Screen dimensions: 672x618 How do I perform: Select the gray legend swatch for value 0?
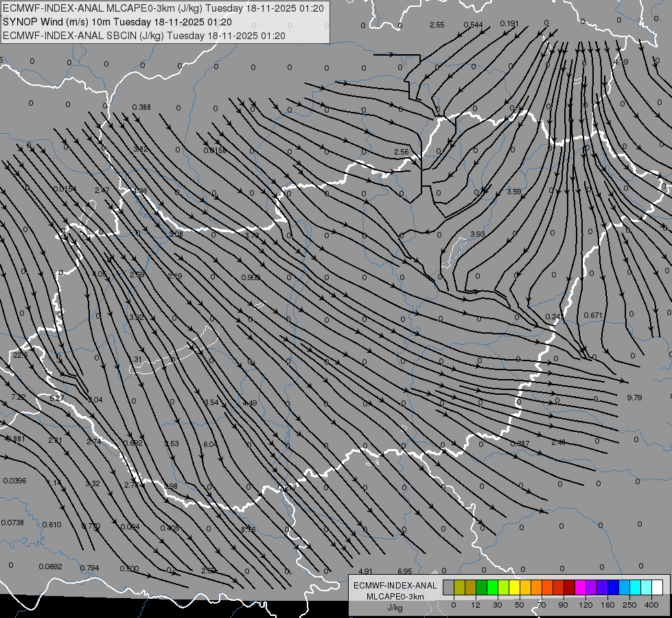[449, 587]
